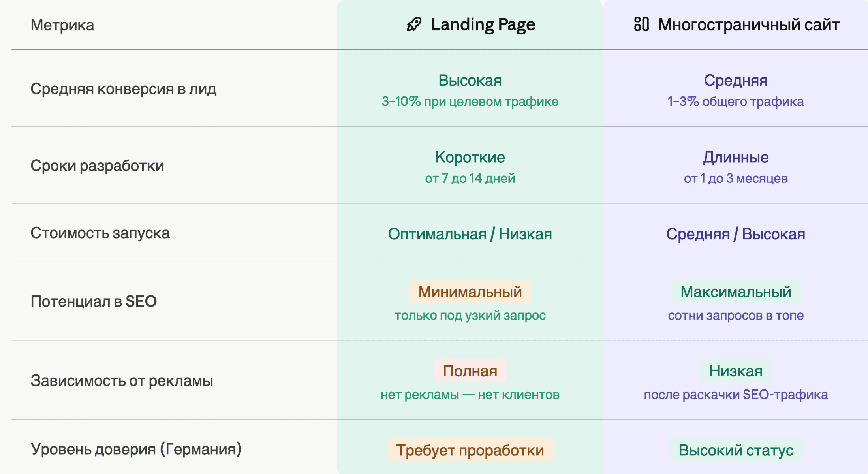Select '3–10% при целевом трафике' text
868x474 pixels.
pos(470,102)
